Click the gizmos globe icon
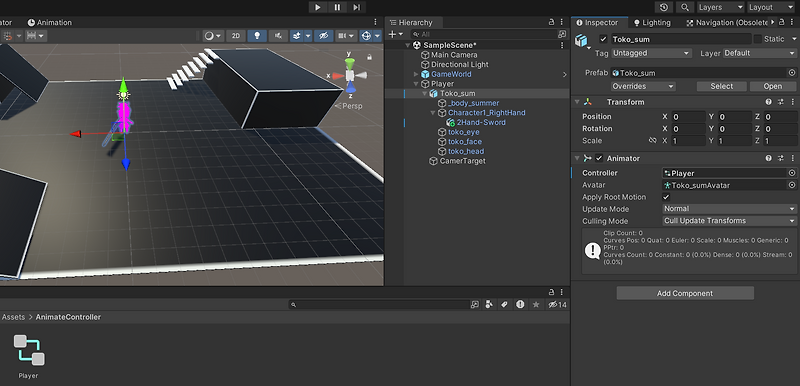This screenshot has height=386, width=800. click(366, 36)
